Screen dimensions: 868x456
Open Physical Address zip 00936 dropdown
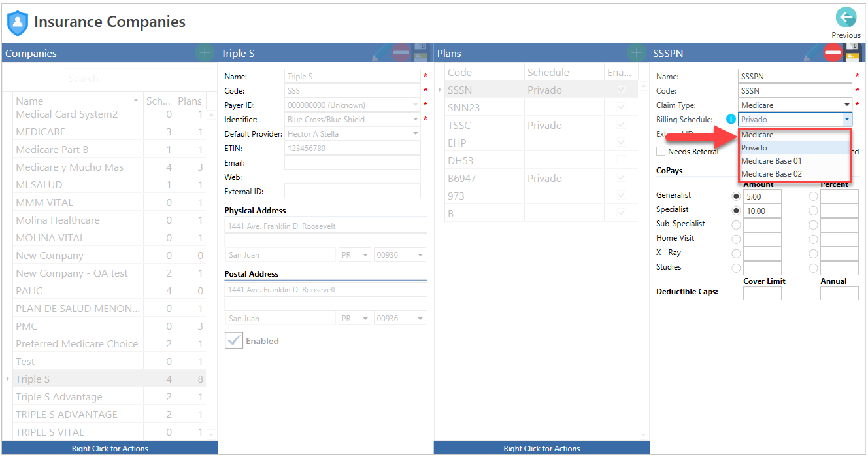(420, 255)
